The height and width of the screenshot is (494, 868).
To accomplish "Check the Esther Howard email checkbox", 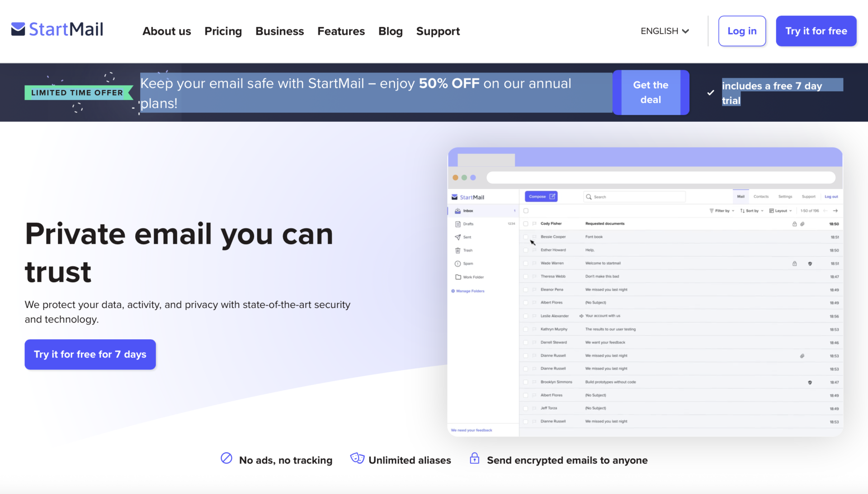I will click(x=526, y=250).
